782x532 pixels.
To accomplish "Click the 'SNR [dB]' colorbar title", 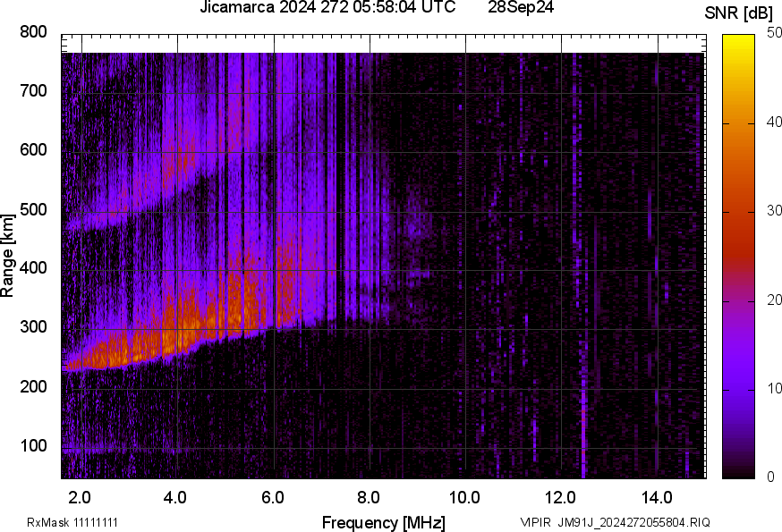I will pos(738,13).
